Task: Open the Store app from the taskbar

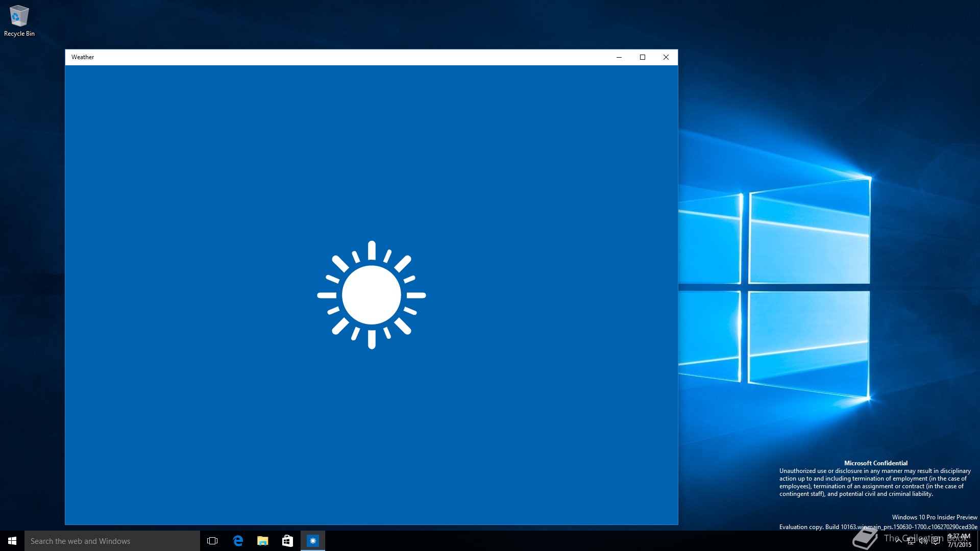Action: [x=287, y=541]
